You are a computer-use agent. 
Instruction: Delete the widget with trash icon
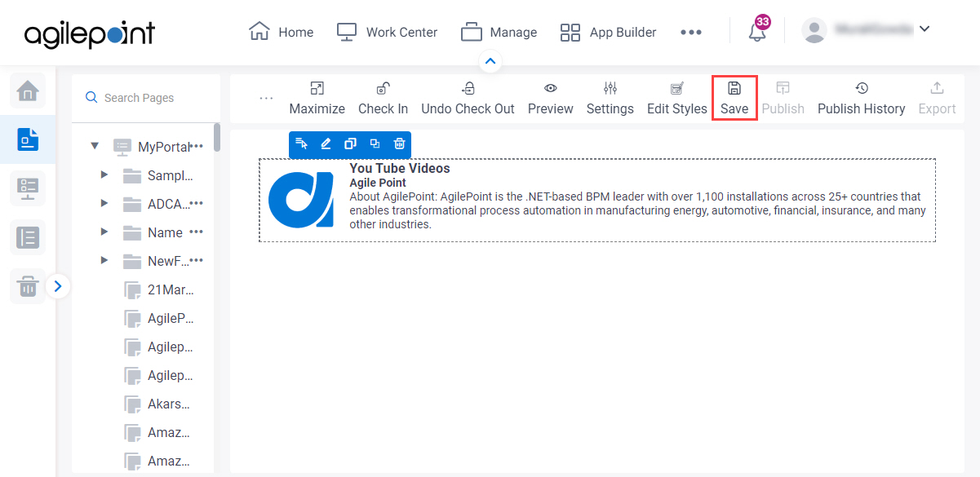[399, 144]
